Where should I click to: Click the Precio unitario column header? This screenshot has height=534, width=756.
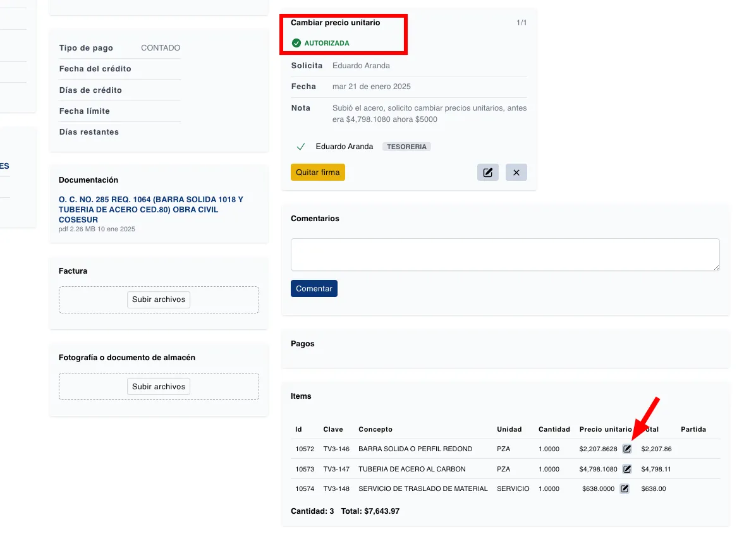click(x=605, y=430)
